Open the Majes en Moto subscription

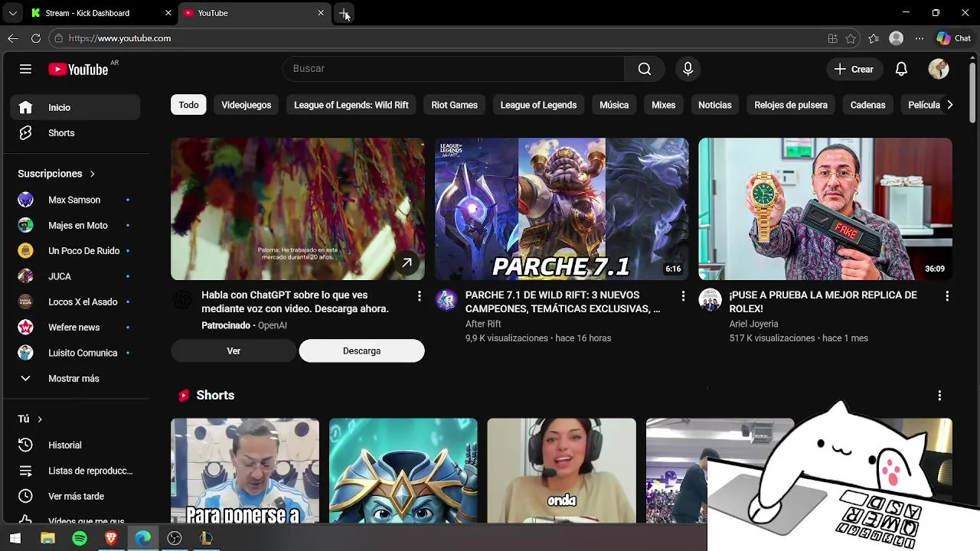75,226
